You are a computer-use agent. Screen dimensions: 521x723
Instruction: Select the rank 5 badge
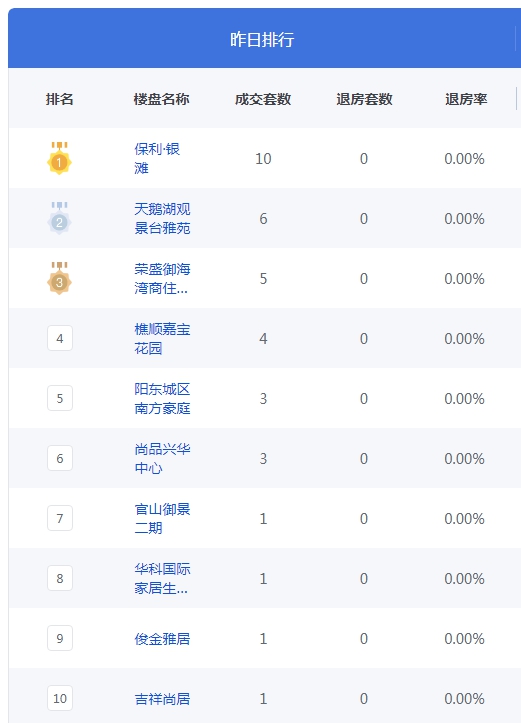60,398
